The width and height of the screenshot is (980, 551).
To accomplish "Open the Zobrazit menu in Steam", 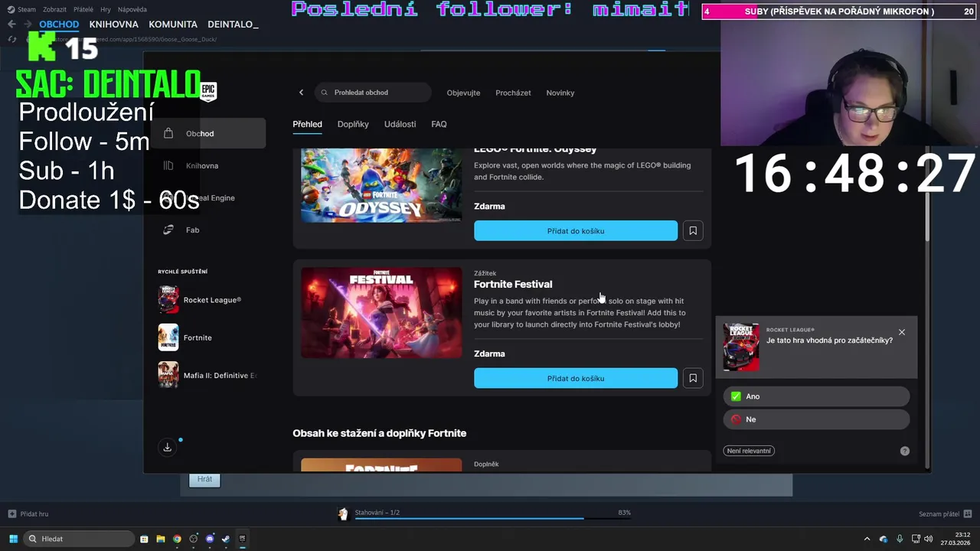I will 54,9.
